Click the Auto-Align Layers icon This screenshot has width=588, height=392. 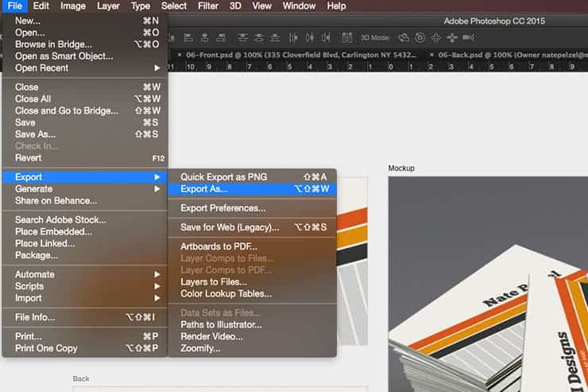coord(347,37)
